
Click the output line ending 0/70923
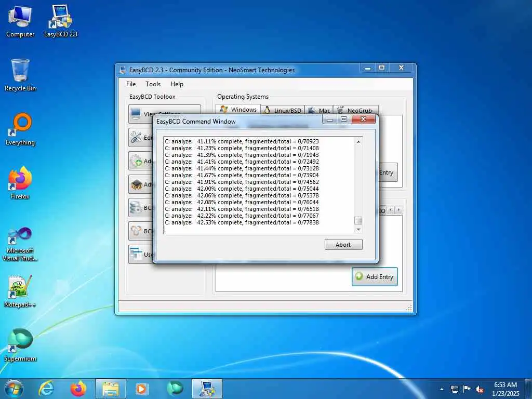[242, 141]
